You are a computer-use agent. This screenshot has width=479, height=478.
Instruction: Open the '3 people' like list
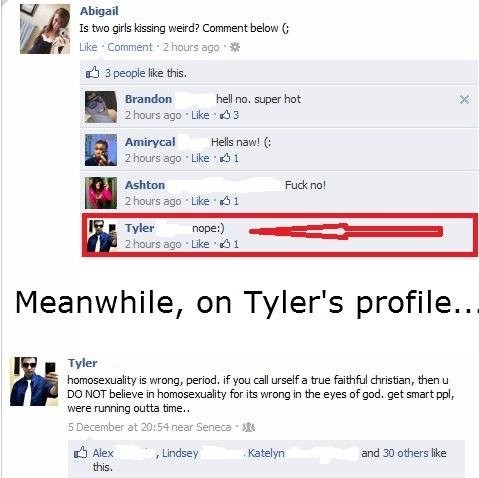coord(125,73)
